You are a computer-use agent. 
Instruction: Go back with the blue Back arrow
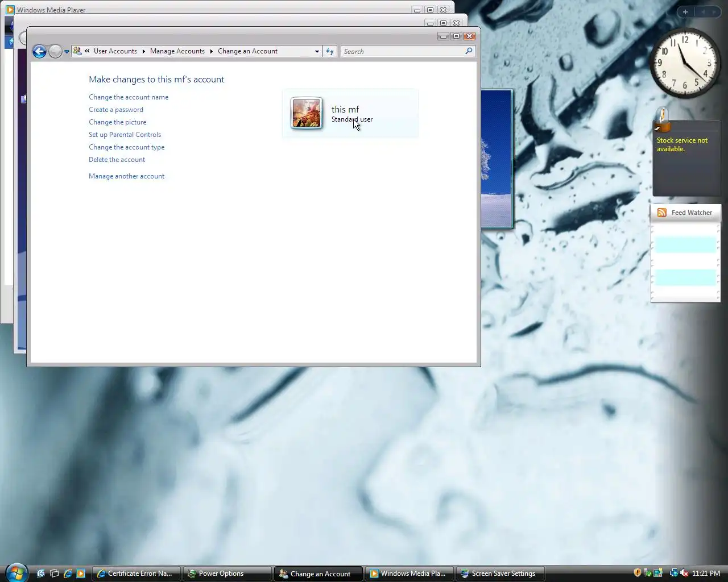(39, 52)
